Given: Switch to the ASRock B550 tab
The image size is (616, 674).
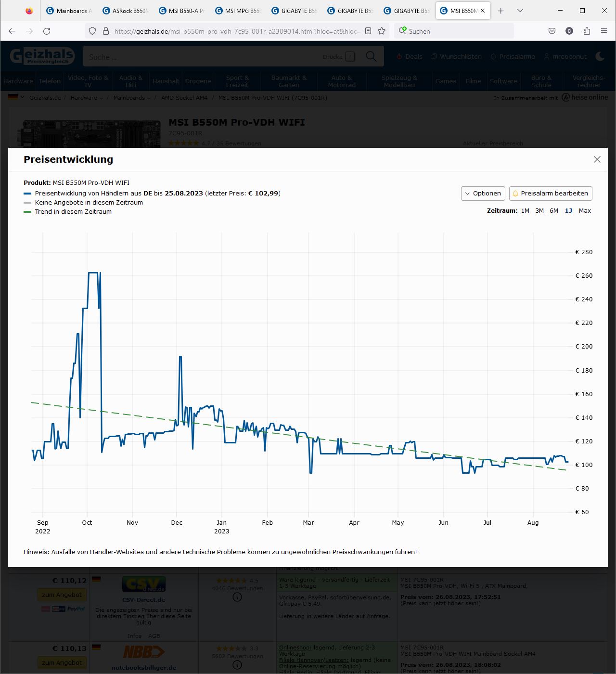Looking at the screenshot, I should tap(126, 11).
